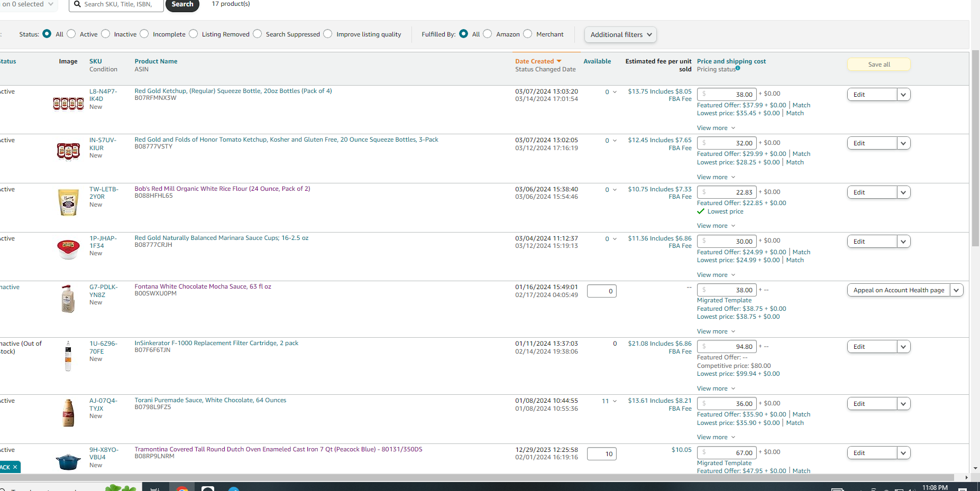Click the Date Created sort arrow
The image size is (980, 491).
(x=559, y=61)
